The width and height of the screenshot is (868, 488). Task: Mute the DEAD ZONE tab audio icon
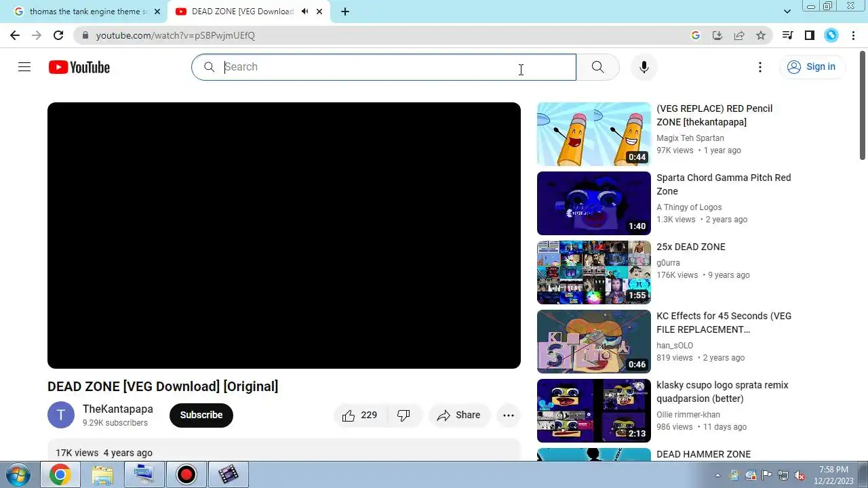(x=305, y=12)
